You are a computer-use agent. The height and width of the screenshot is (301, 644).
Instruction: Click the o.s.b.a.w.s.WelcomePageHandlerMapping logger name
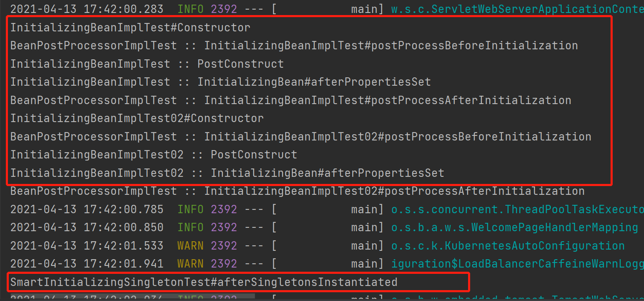(514, 227)
